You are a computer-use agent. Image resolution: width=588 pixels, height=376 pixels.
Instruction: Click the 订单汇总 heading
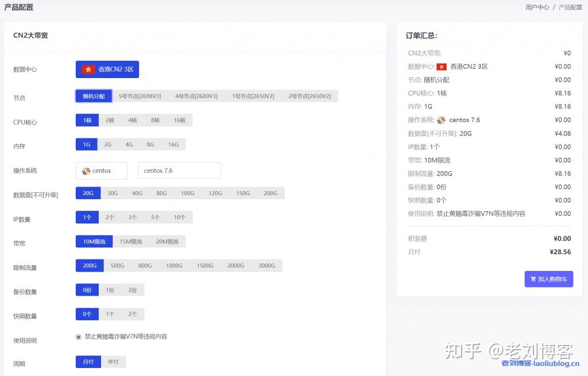tap(421, 36)
